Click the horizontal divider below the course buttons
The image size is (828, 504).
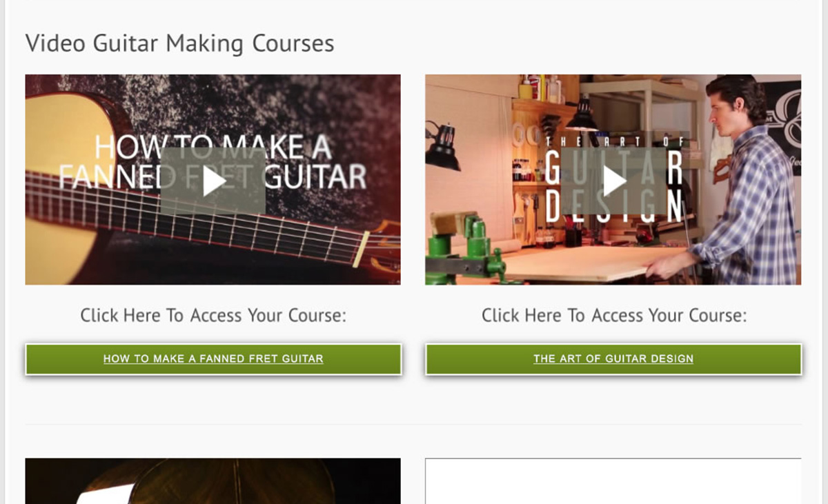click(x=413, y=424)
